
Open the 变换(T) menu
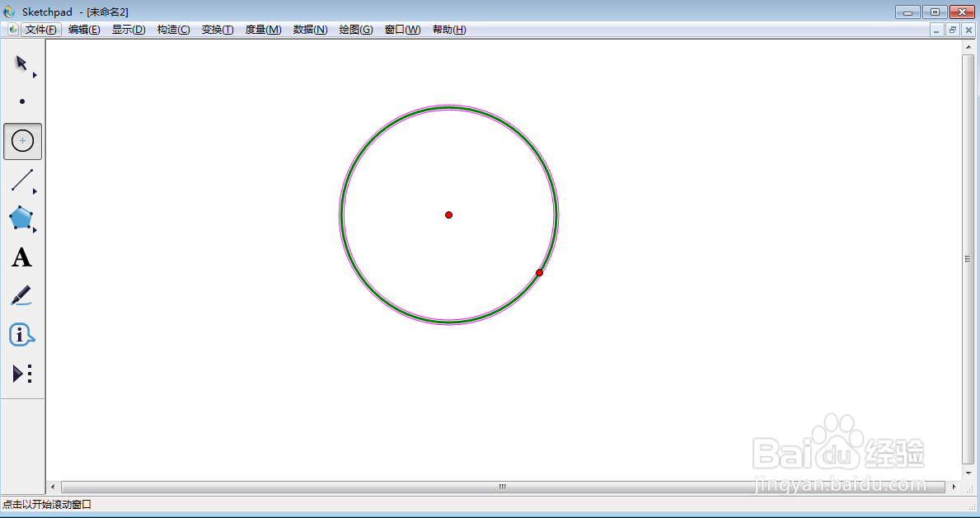coord(218,30)
